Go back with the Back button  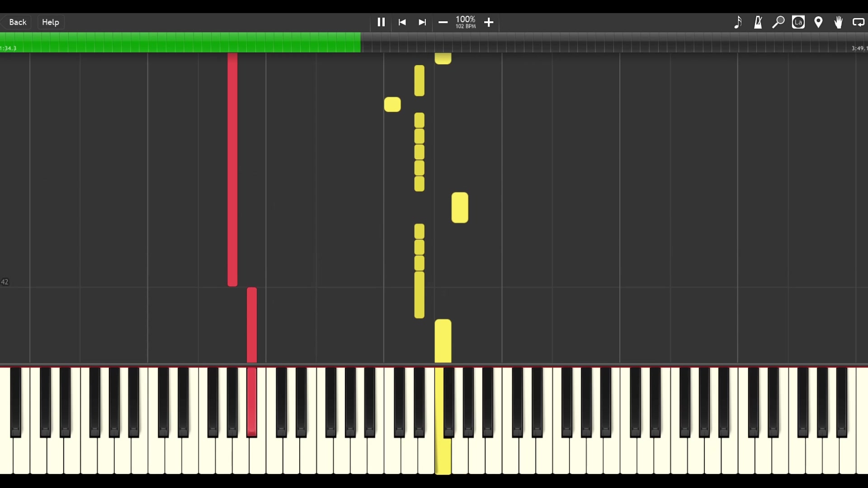coord(18,22)
